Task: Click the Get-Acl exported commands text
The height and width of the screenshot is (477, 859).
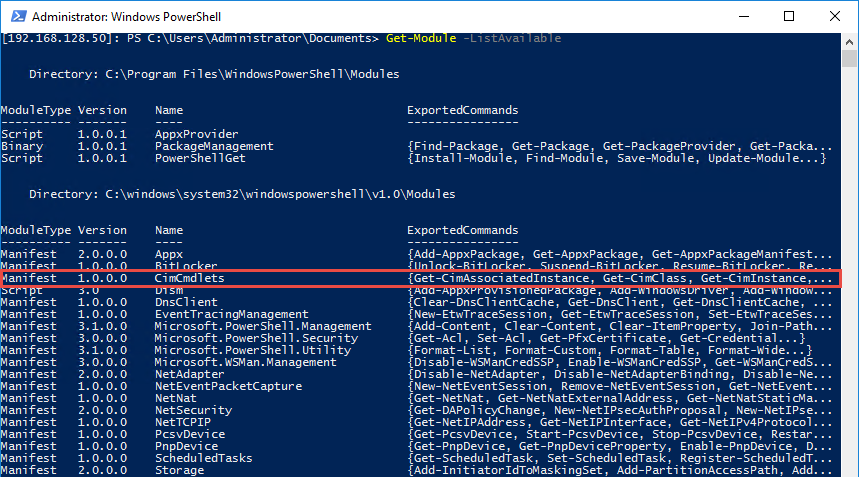Action: [606, 338]
